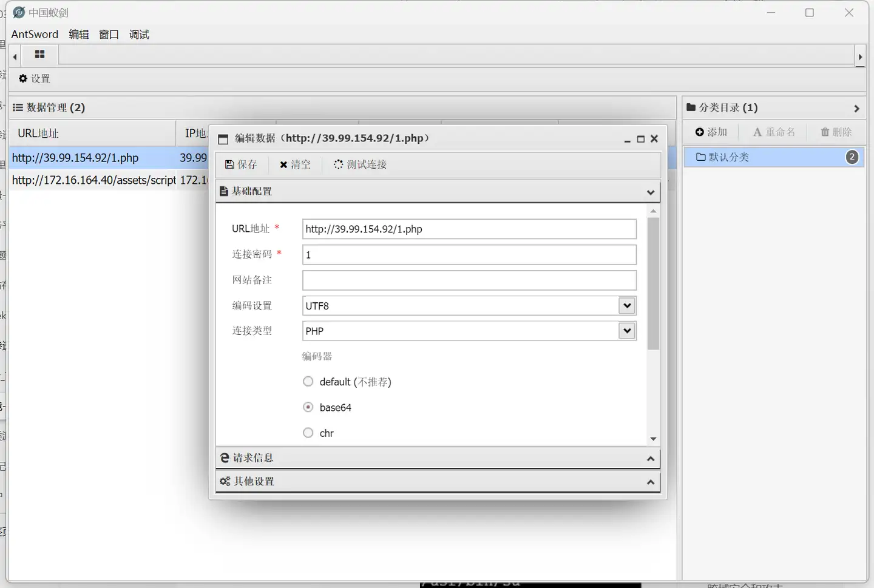874x588 pixels.
Task: Open the 窗口 menu
Action: (x=109, y=34)
